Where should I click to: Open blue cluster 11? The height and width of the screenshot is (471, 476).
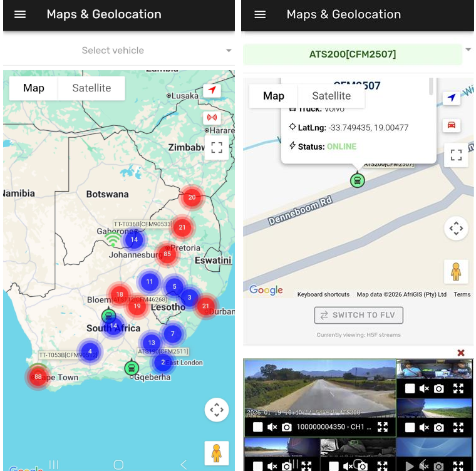(149, 282)
